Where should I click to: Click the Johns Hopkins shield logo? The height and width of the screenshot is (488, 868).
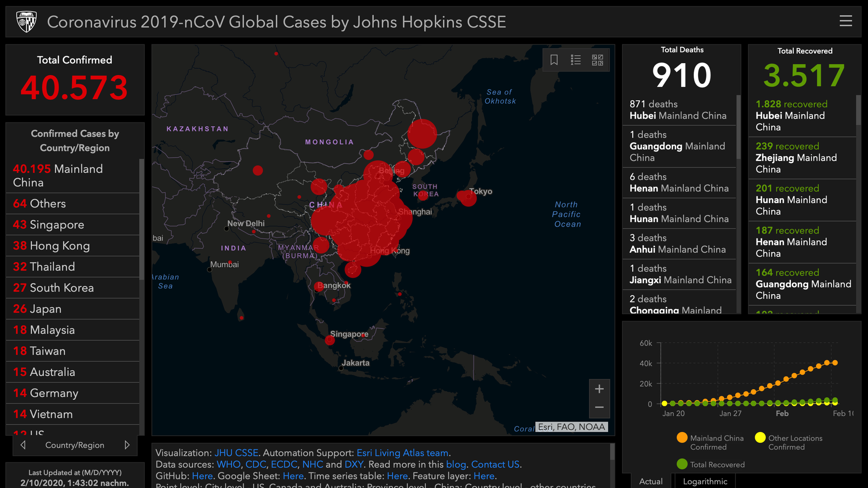coord(27,22)
